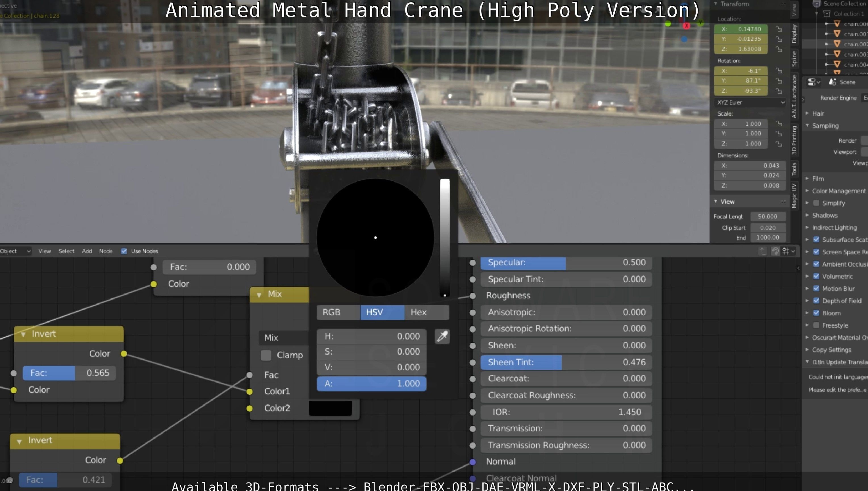Open the properties editor type dropdown
Screen dimensions: 868x491
(x=813, y=82)
